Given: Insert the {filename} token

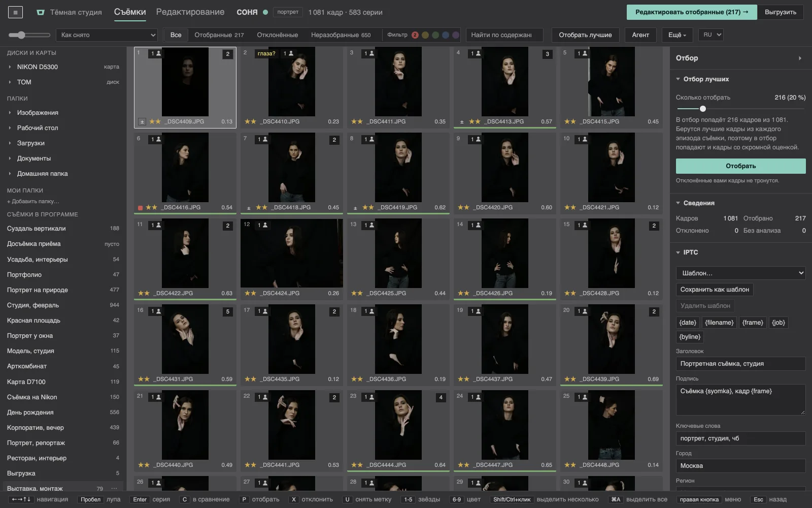Looking at the screenshot, I should pos(719,323).
